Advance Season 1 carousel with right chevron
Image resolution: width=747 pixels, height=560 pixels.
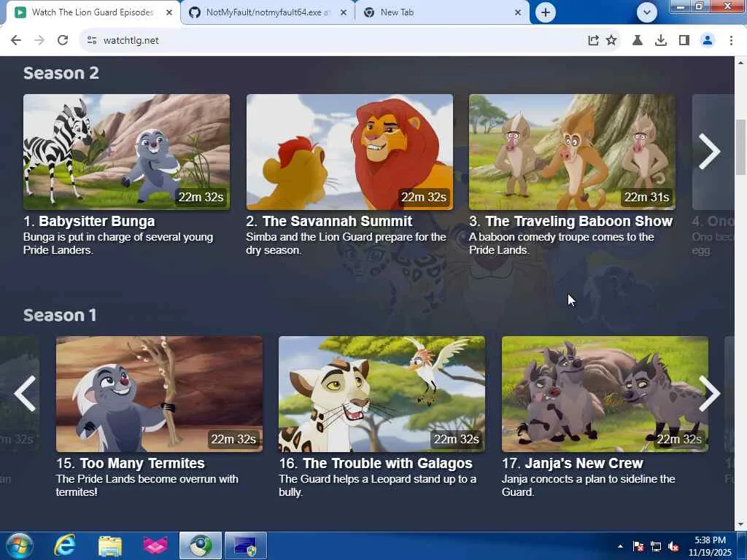point(709,394)
